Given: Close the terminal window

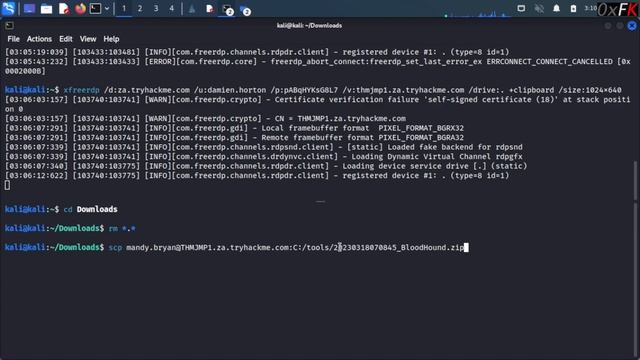Looking at the screenshot, I should pos(632,26).
